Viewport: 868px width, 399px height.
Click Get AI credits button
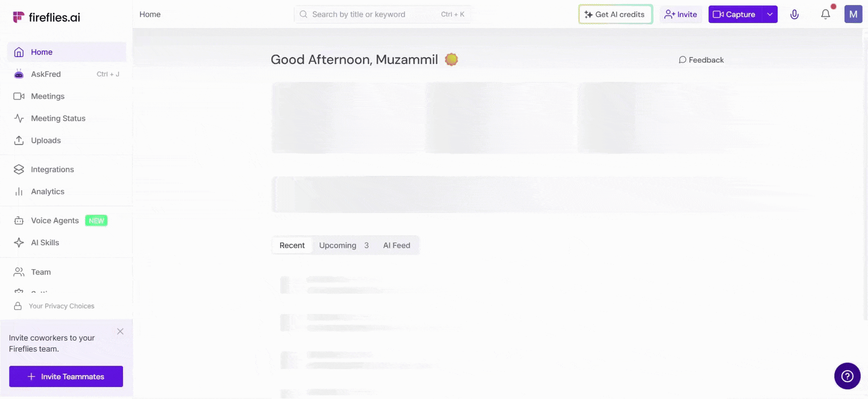[615, 14]
